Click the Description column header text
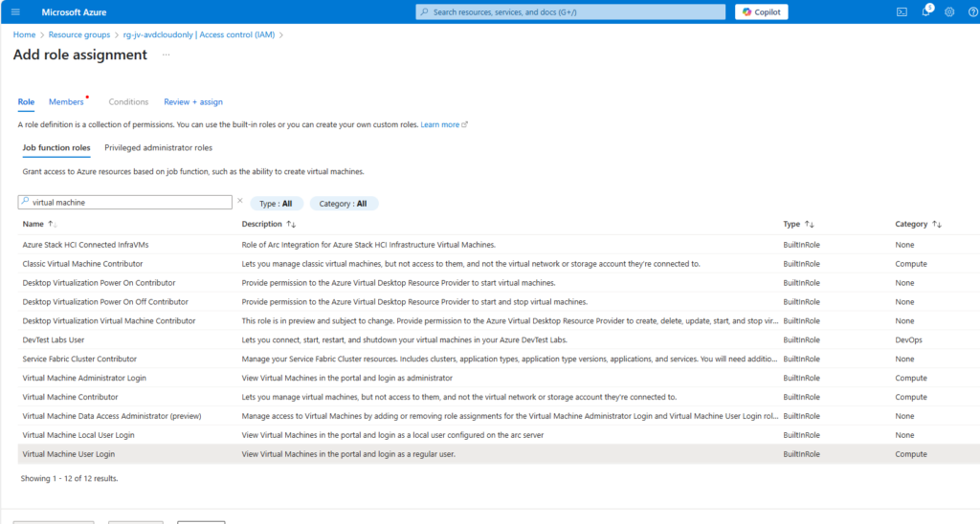Screen dimensions: 980x524 [262, 224]
